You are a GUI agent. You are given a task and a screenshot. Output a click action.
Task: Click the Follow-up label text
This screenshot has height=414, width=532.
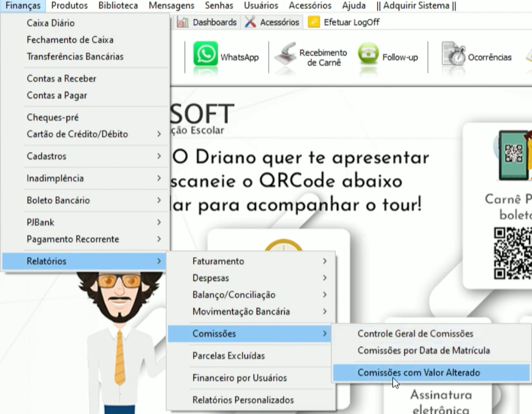pos(400,57)
